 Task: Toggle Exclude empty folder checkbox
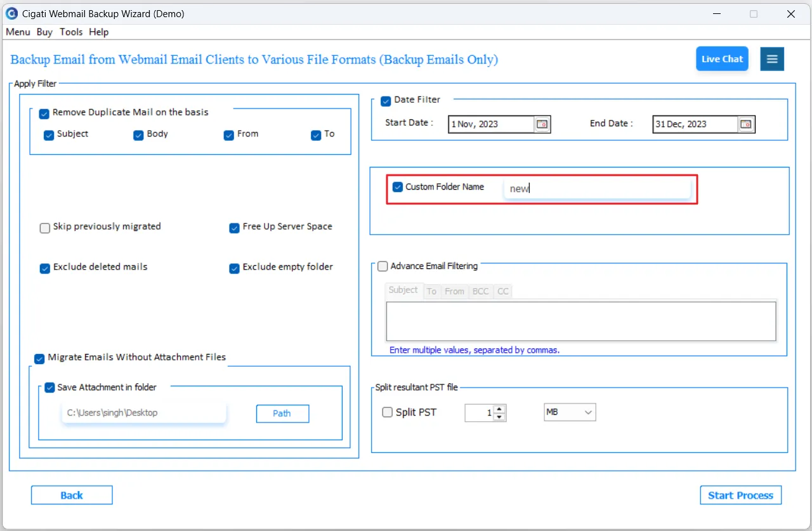[234, 268]
